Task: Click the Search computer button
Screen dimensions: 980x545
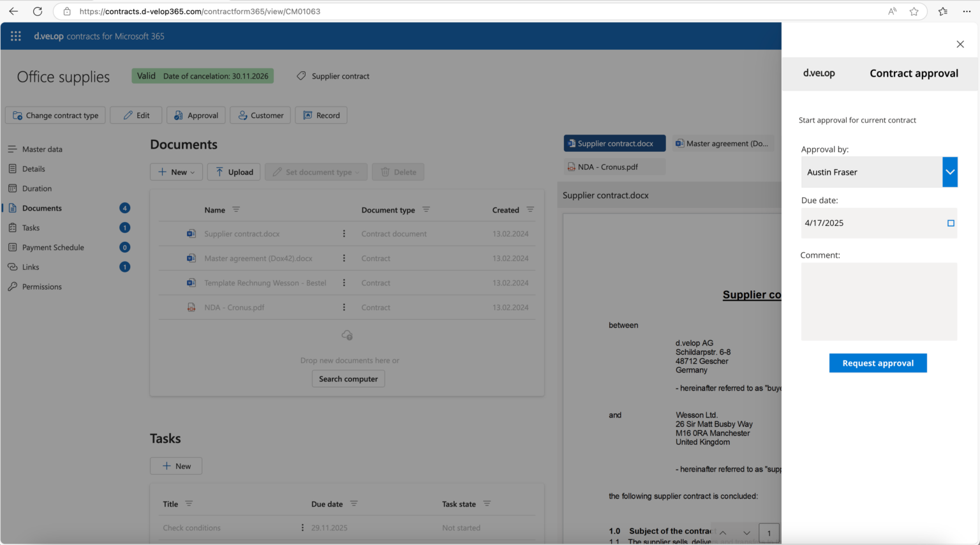Action: pos(348,378)
